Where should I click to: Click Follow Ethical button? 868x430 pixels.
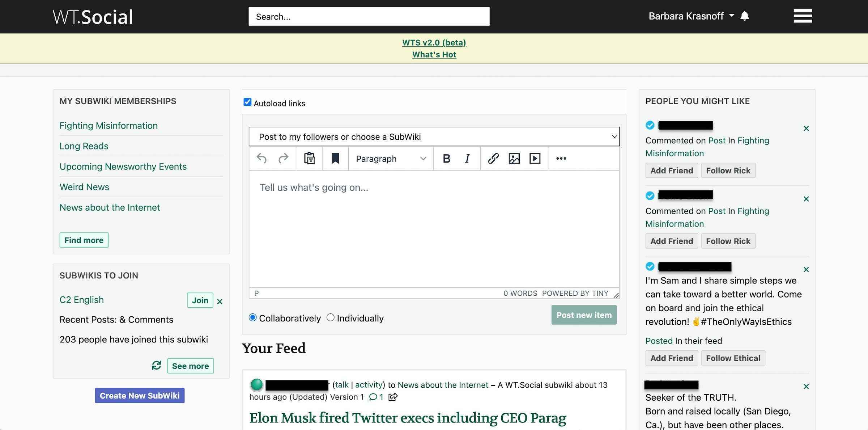click(x=733, y=358)
